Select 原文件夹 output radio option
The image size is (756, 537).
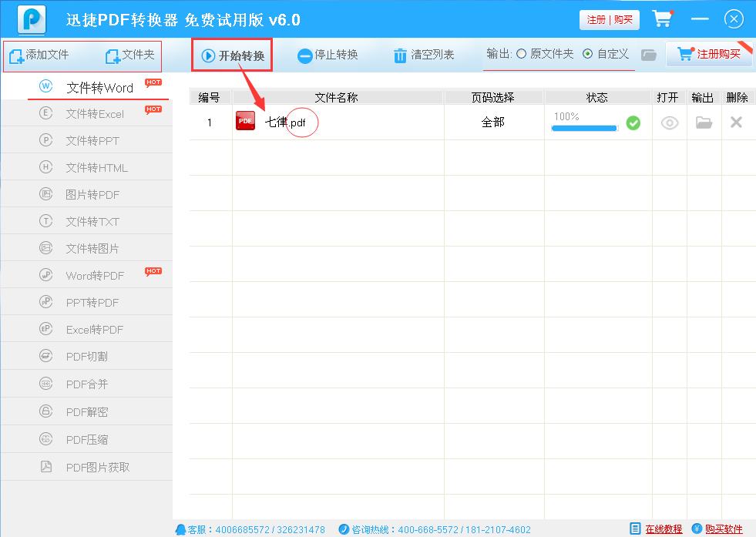point(545,54)
